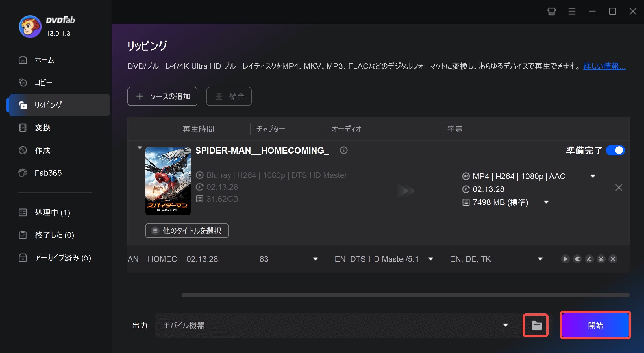
Task: Go to ホーム in sidebar
Action: pyautogui.click(x=59, y=60)
